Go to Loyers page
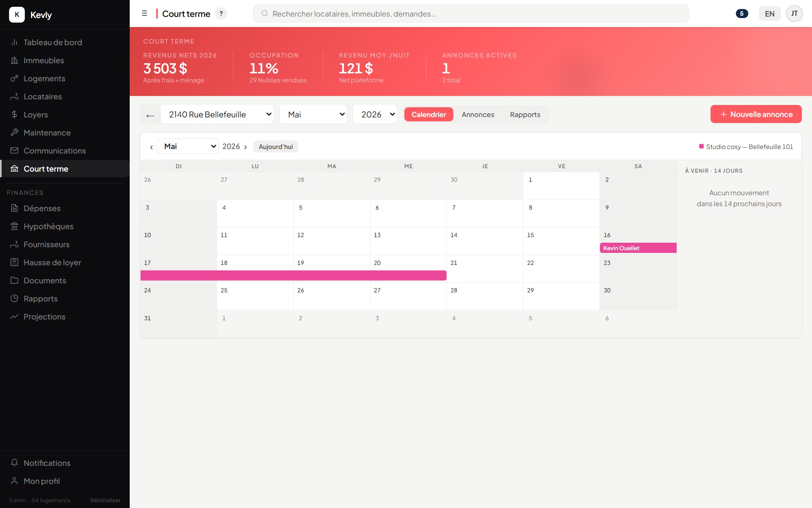This screenshot has width=812, height=508. [x=65, y=114]
